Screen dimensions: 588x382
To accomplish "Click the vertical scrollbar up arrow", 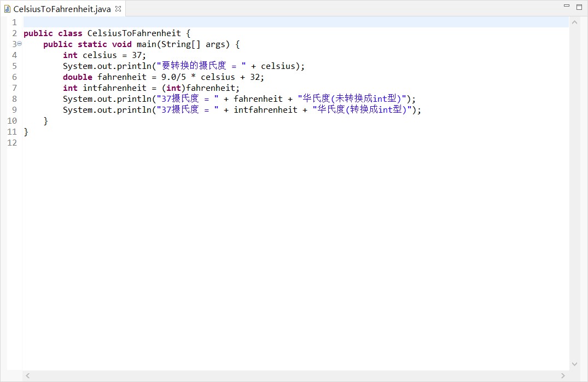I will (574, 22).
